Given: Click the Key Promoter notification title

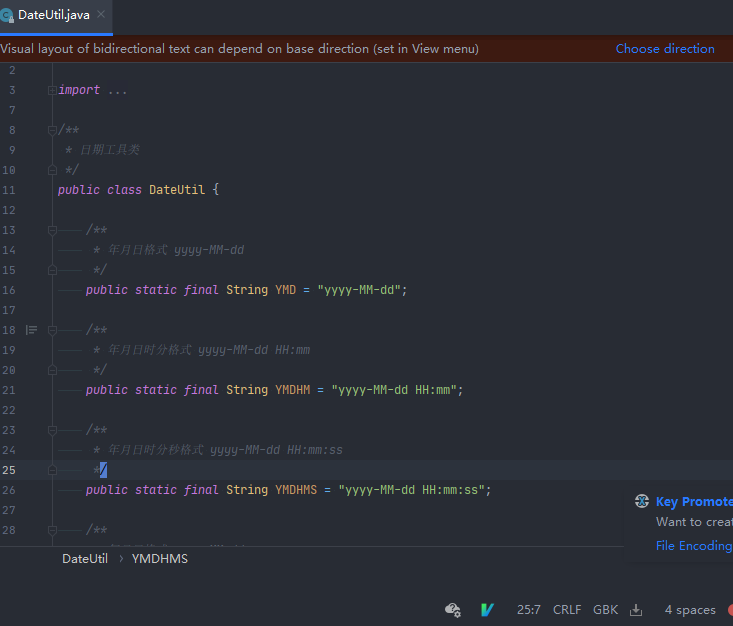Looking at the screenshot, I should (x=694, y=502).
